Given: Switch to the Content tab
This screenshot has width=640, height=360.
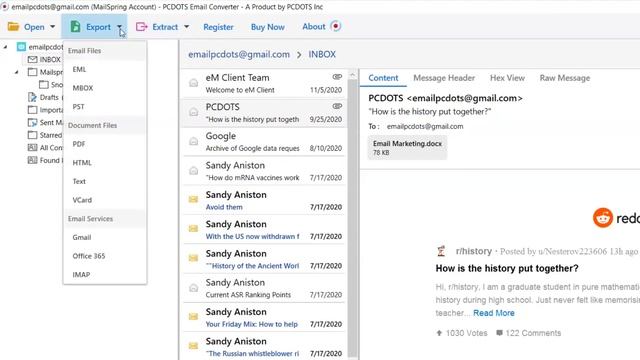Looking at the screenshot, I should [x=383, y=78].
